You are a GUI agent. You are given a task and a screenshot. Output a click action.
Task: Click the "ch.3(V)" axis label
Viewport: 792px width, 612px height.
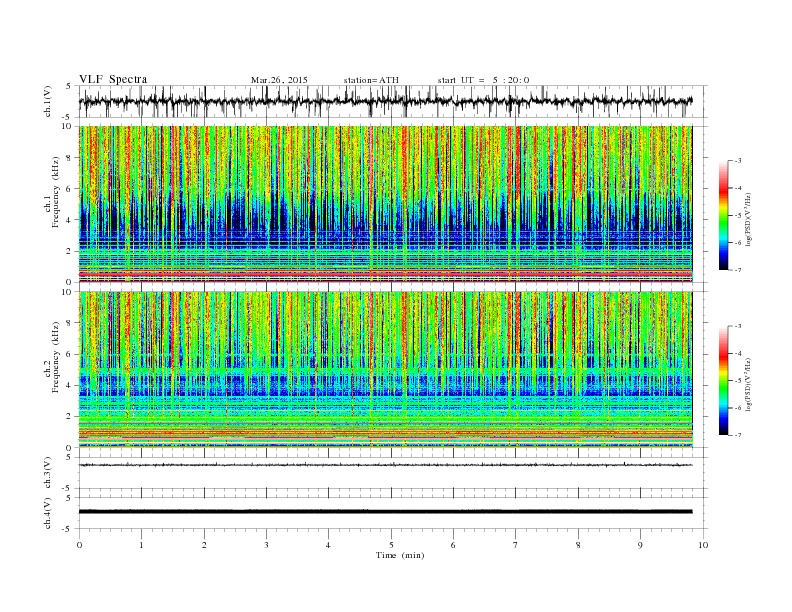point(48,473)
